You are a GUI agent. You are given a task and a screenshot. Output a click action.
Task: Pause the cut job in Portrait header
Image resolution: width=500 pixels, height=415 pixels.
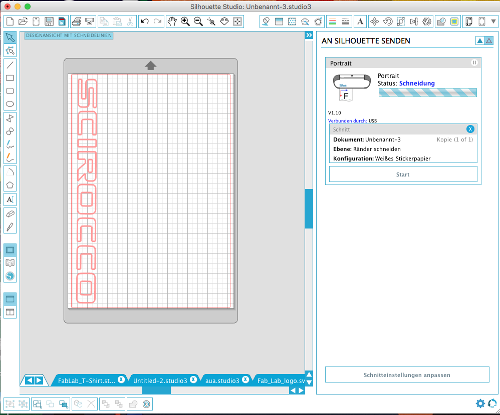pos(474,62)
